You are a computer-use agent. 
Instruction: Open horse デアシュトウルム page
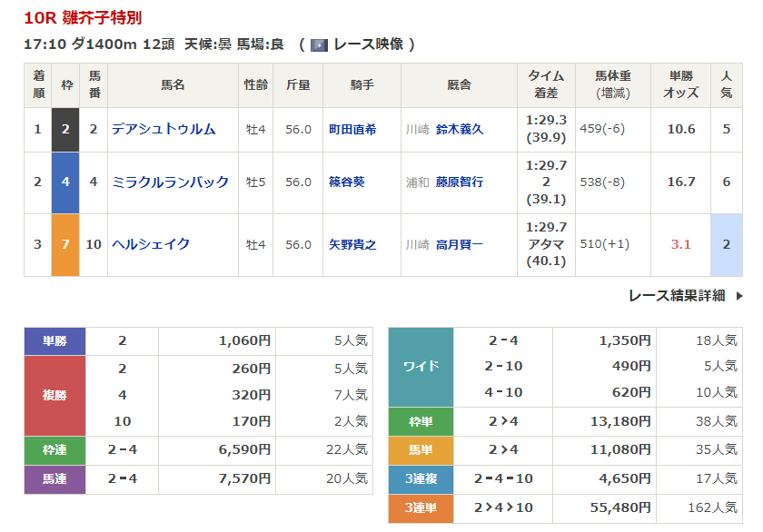point(163,130)
